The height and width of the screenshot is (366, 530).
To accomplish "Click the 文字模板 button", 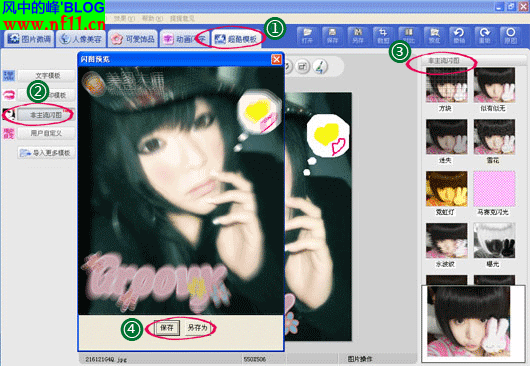I will [x=47, y=76].
